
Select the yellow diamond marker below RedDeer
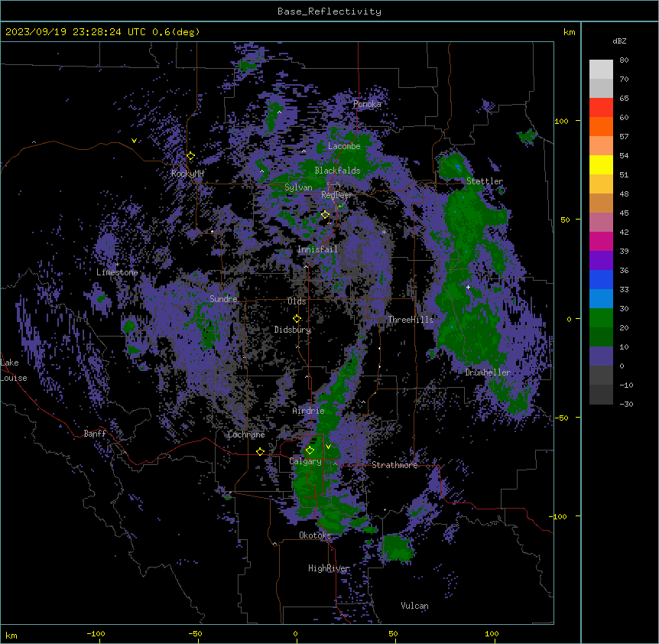pyautogui.click(x=325, y=215)
